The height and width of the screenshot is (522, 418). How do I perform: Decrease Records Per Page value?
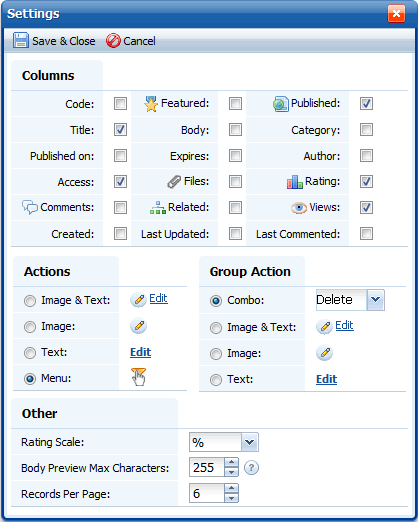(x=231, y=498)
